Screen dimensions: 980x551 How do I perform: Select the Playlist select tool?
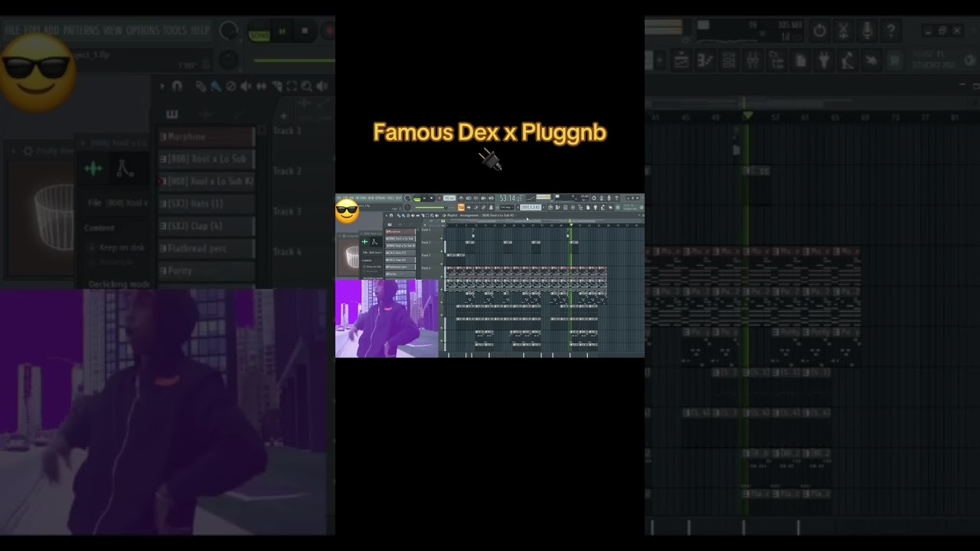pyautogui.click(x=427, y=215)
